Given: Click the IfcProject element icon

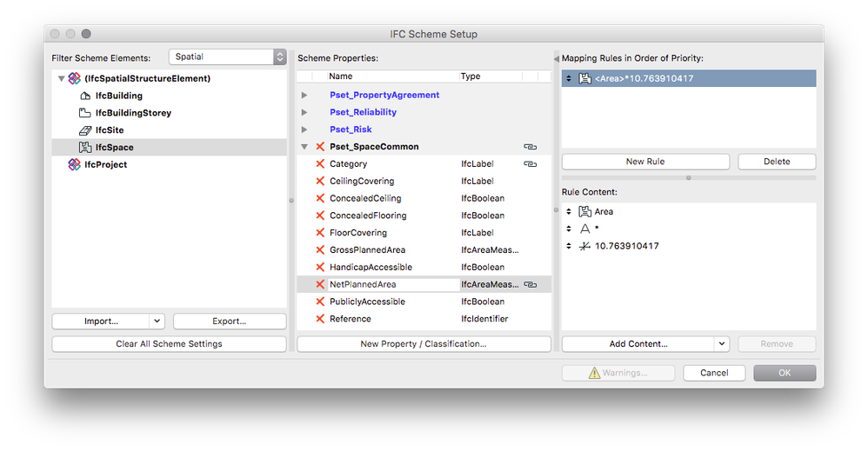Looking at the screenshot, I should pos(74,164).
